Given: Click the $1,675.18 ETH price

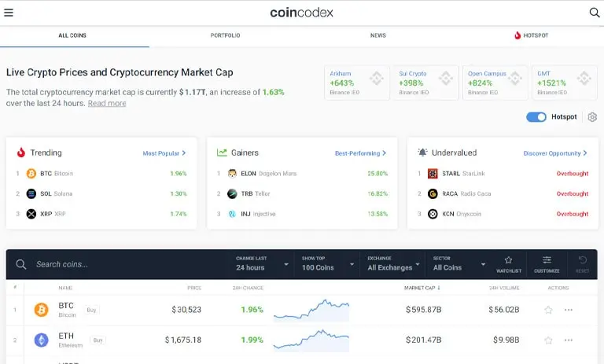Looking at the screenshot, I should point(183,340).
